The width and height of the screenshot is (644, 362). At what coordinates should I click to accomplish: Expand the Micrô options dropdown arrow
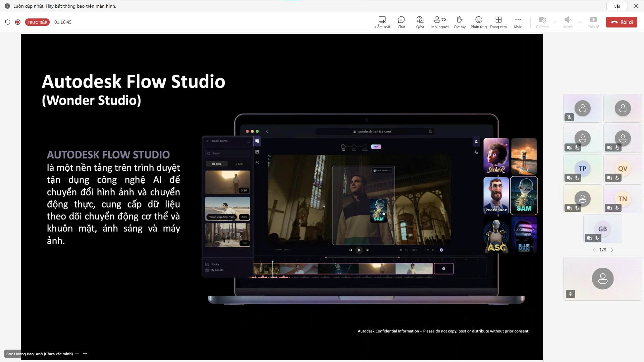(x=580, y=22)
